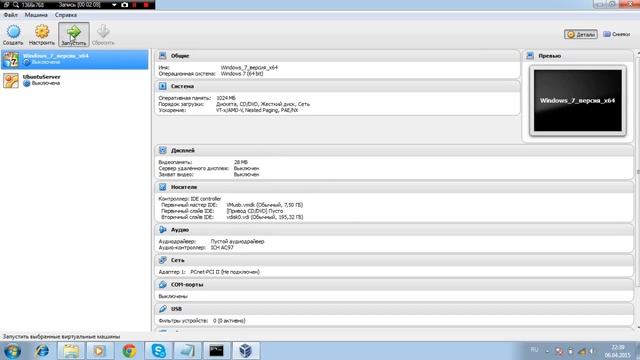Take a screenshot with the recorder camera icon
Viewport: 640px width, 360px height.
[x=125, y=5]
